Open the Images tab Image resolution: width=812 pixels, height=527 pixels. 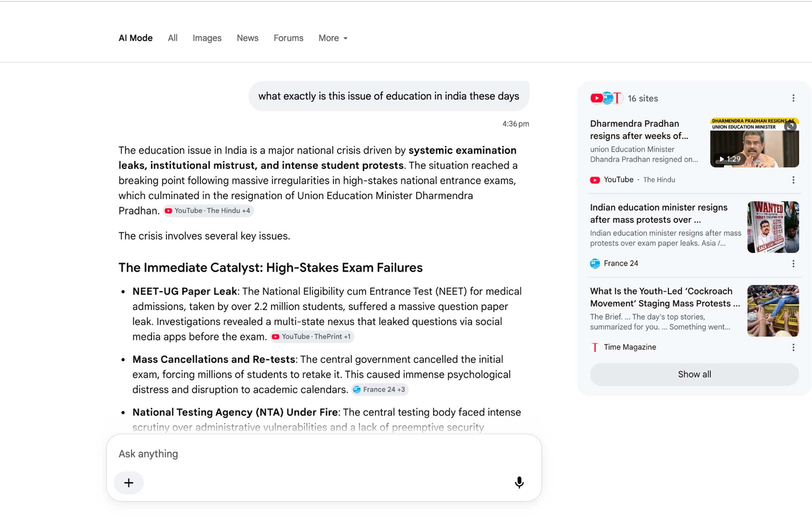207,38
